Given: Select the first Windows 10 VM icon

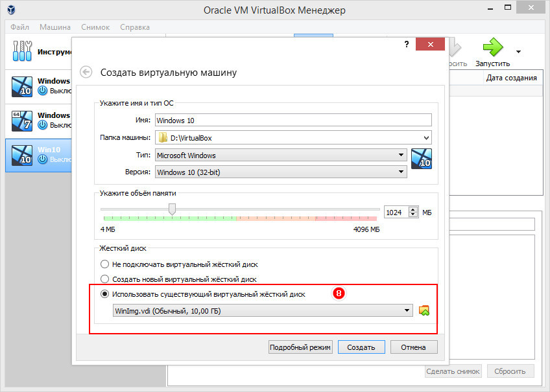Looking at the screenshot, I should [x=22, y=87].
